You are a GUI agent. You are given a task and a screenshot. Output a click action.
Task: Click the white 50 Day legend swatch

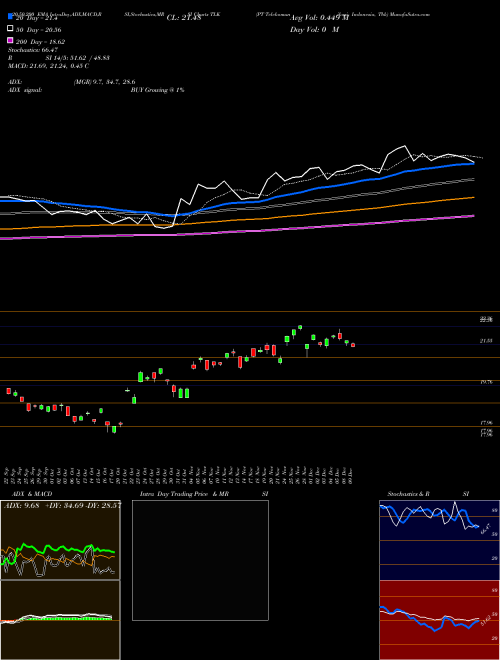pyautogui.click(x=10, y=29)
